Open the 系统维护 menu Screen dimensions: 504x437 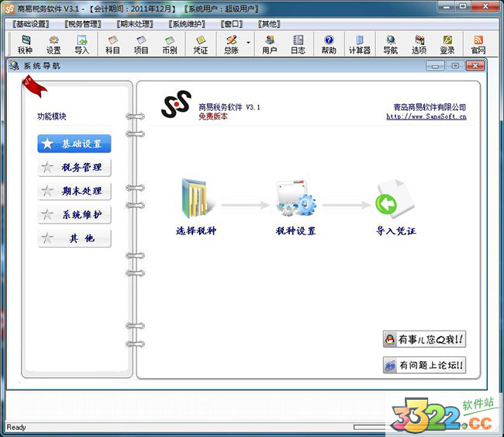pos(187,24)
